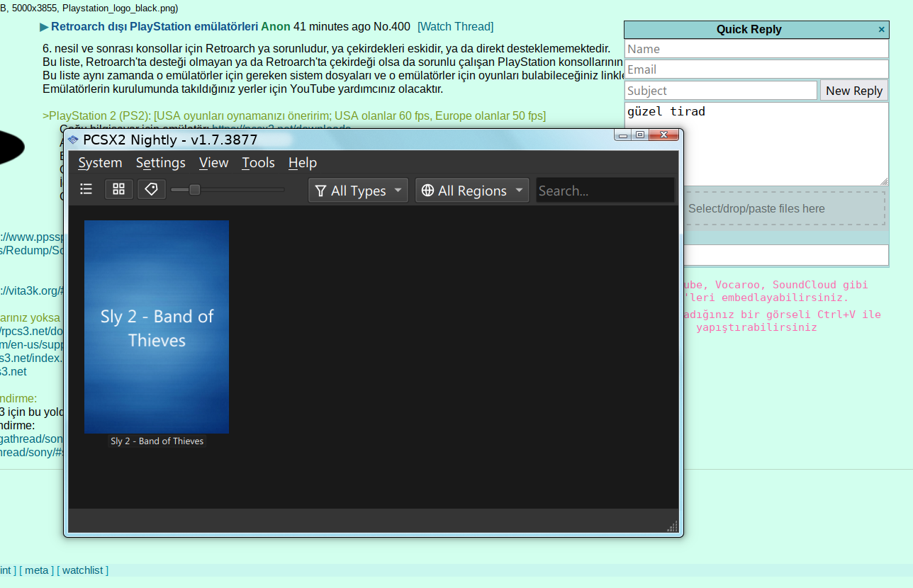Open the All Types filter dropdown
The image size is (913, 588).
click(x=358, y=190)
